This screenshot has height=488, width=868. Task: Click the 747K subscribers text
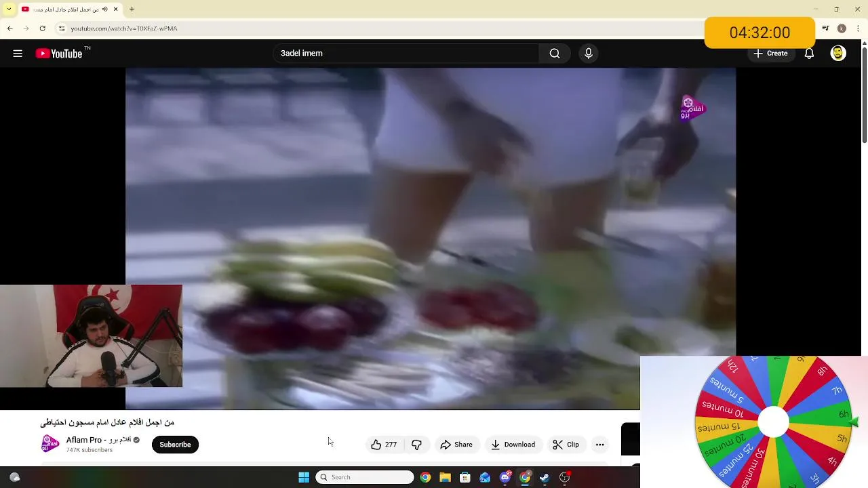(x=89, y=450)
